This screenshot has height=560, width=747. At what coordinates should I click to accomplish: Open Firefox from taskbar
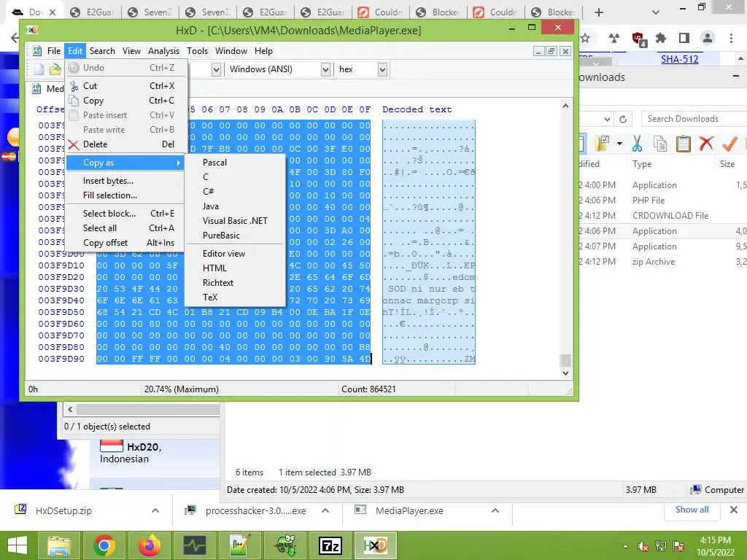click(149, 545)
